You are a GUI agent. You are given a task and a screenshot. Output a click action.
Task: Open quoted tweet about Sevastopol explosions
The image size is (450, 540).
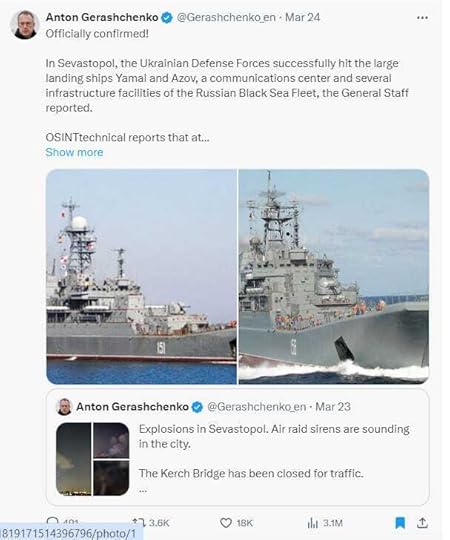pos(238,447)
